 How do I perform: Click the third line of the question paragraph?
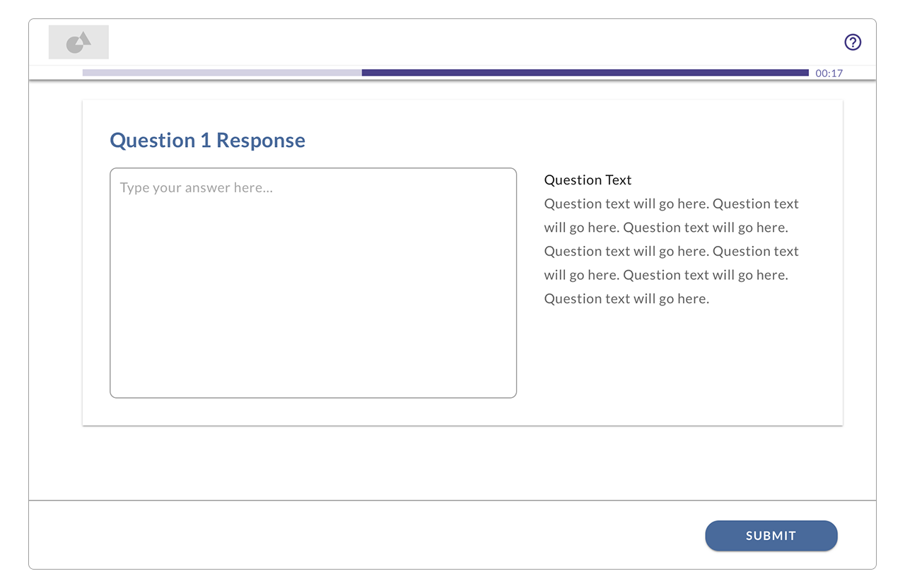pyautogui.click(x=671, y=252)
